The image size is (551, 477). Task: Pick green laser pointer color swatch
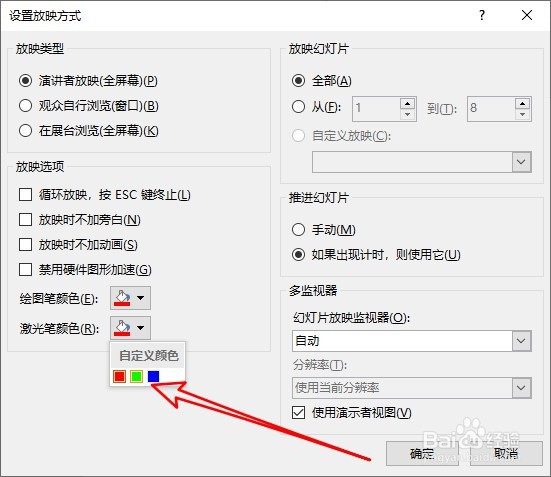pos(136,376)
